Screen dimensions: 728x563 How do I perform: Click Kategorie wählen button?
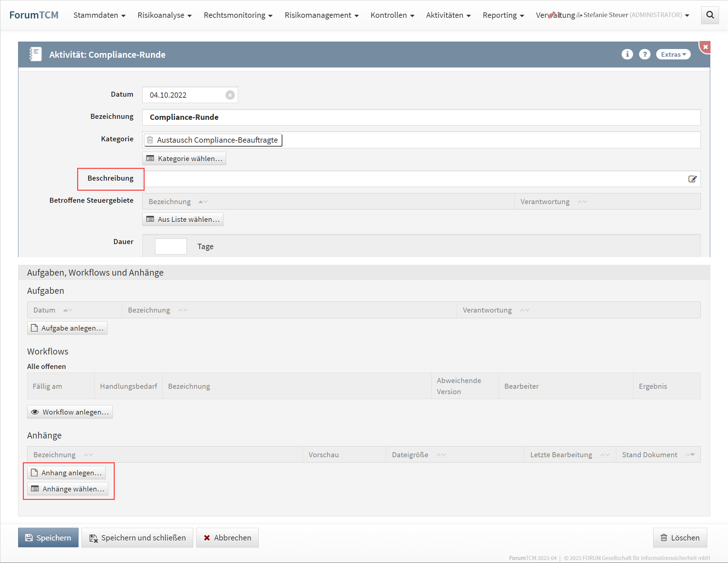point(184,158)
